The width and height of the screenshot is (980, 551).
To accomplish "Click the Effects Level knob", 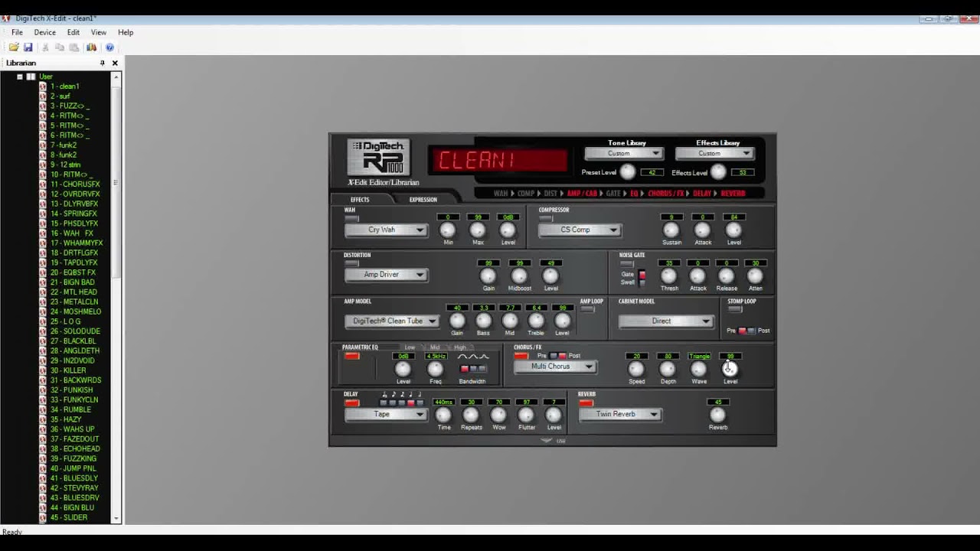I will (718, 172).
